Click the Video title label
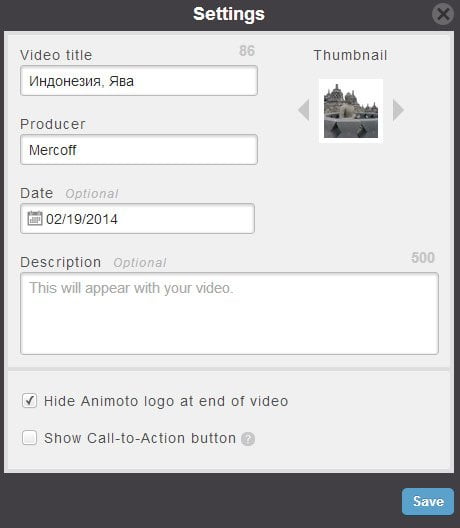 [56, 55]
